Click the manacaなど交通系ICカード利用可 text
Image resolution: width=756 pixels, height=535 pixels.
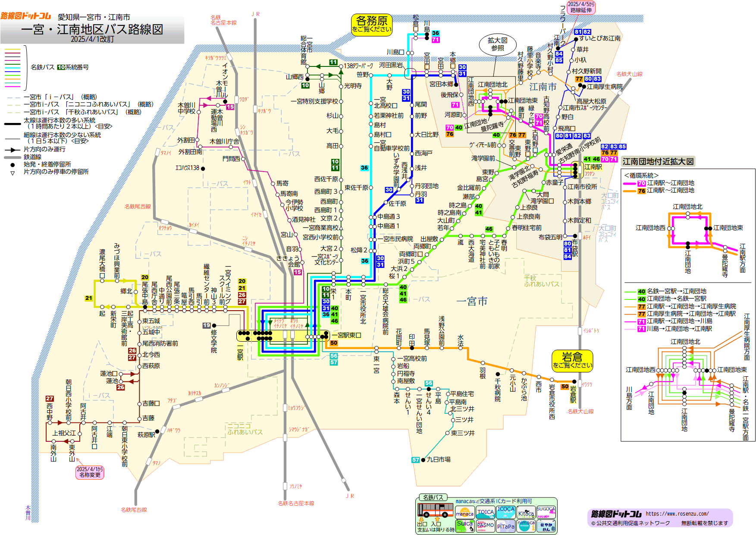click(x=494, y=501)
